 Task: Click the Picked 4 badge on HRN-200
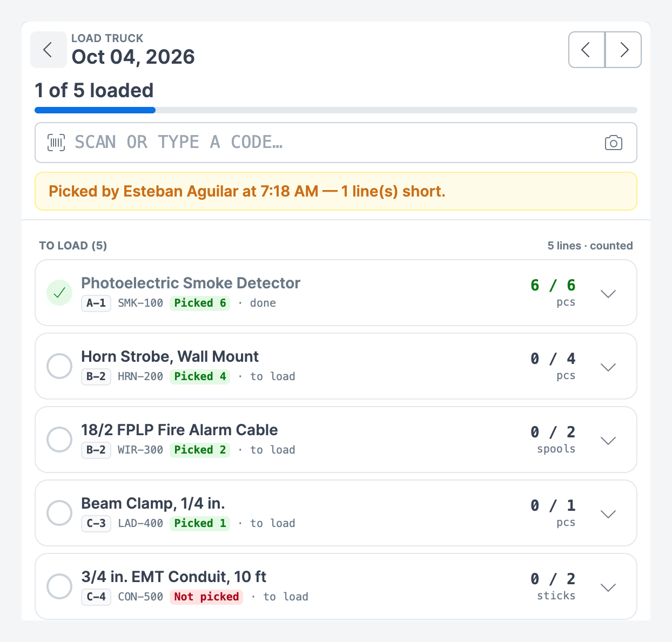(x=200, y=376)
